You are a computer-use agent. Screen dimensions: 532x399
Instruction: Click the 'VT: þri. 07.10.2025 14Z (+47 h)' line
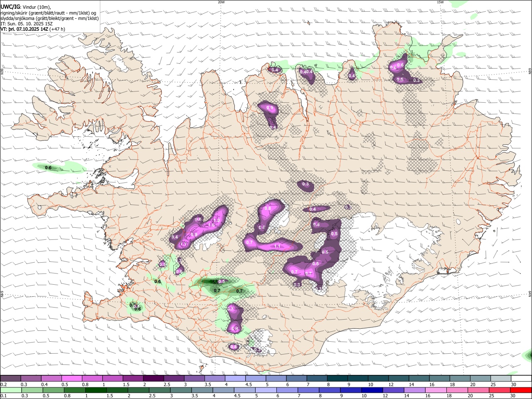point(33,29)
